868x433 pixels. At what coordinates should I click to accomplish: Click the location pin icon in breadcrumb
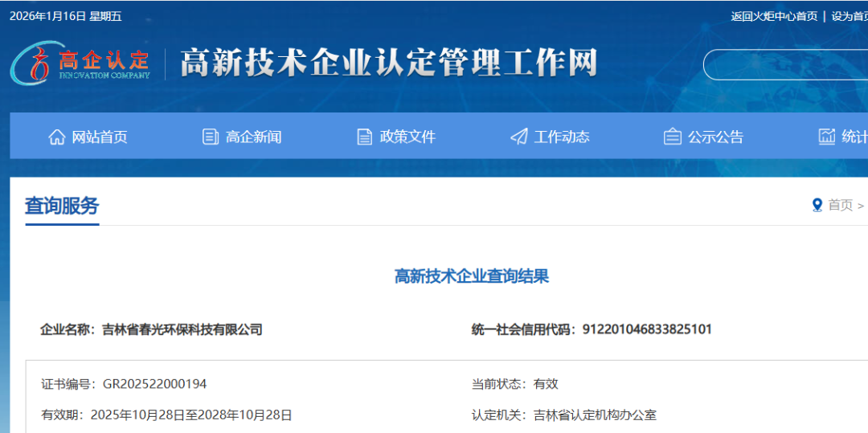817,206
